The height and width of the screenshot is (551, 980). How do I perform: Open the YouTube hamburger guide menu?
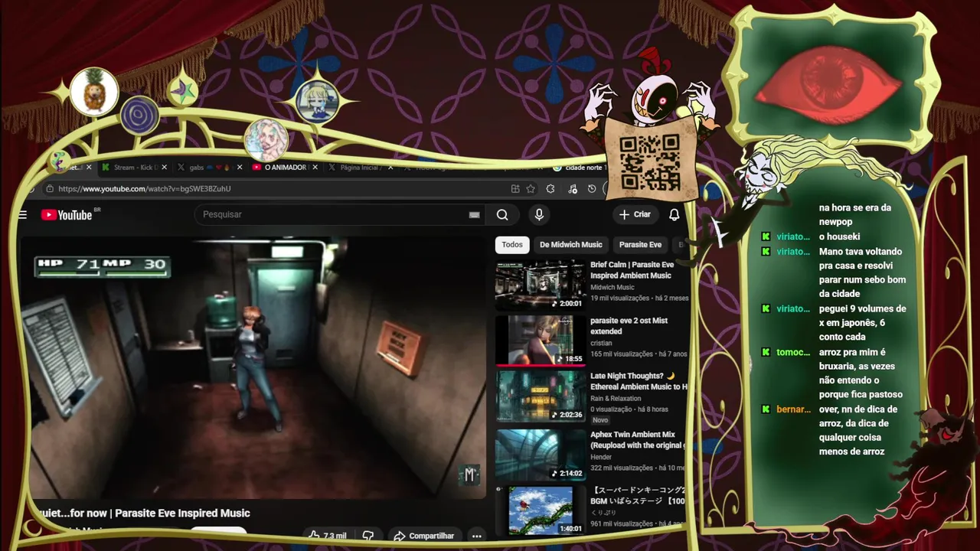pos(23,215)
